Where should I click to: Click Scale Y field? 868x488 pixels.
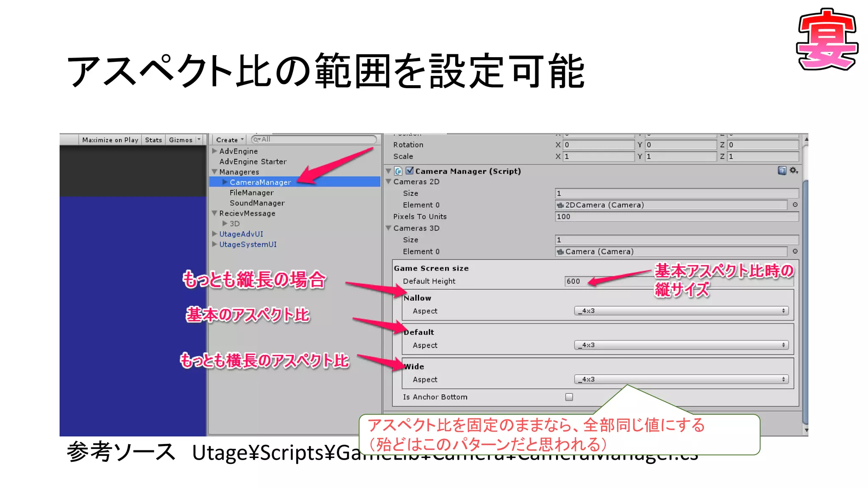click(x=681, y=156)
